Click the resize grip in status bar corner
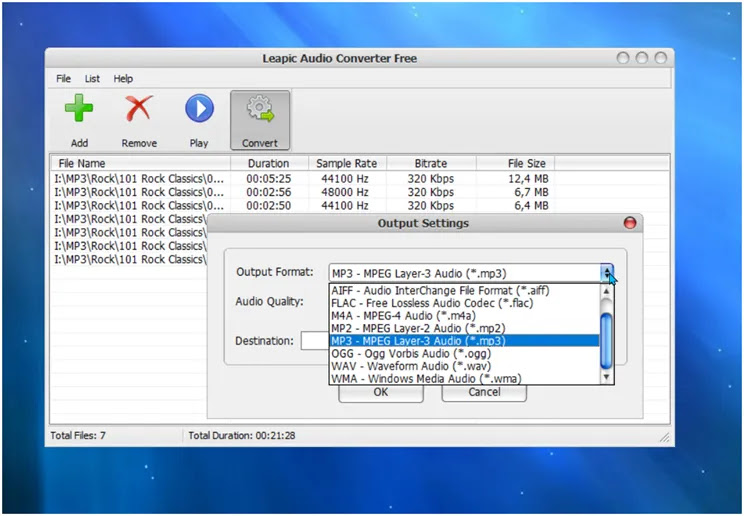The image size is (744, 516). pyautogui.click(x=665, y=437)
